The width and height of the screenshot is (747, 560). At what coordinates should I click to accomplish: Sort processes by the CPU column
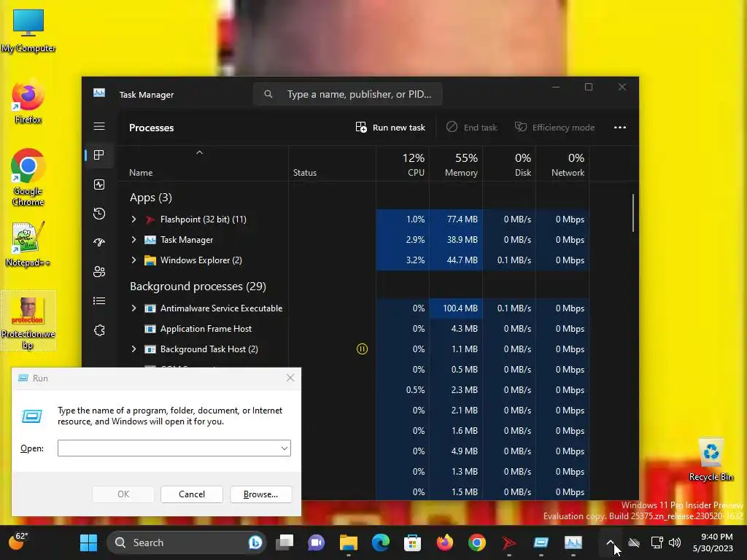(403, 164)
